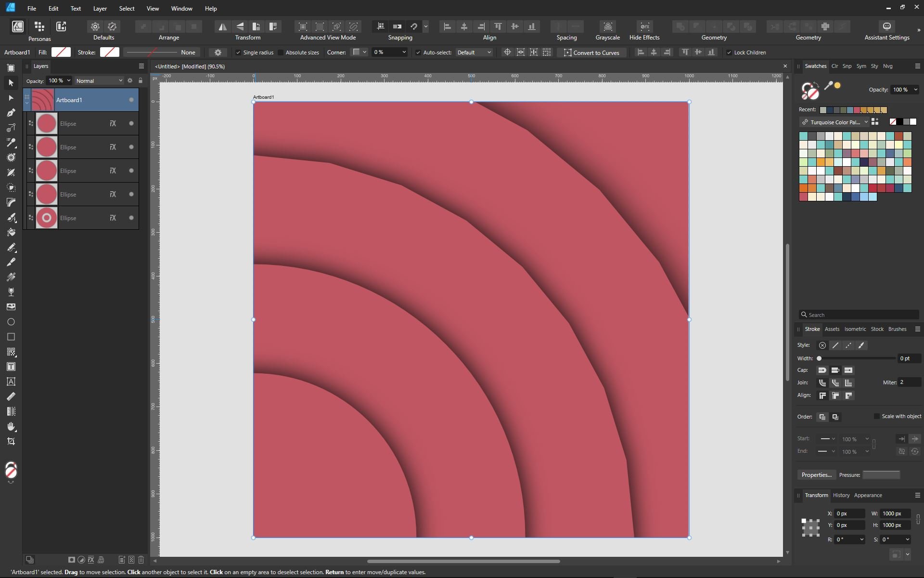Switch to the Appearance tab
Viewport: 924px width, 578px height.
click(x=868, y=495)
